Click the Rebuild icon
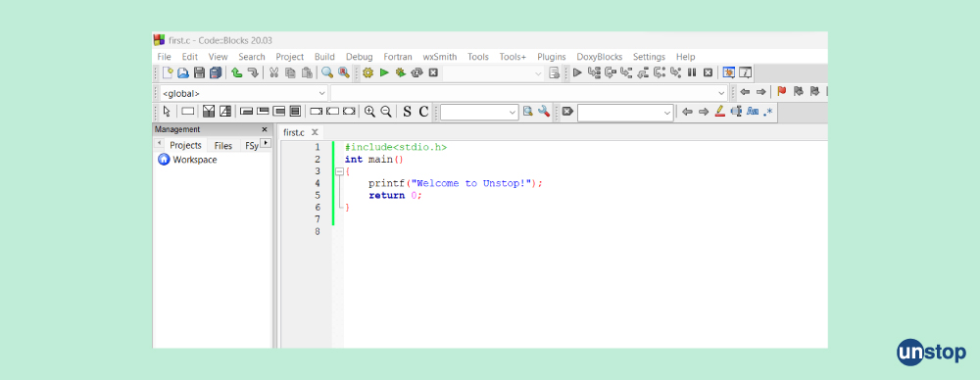 pos(416,73)
